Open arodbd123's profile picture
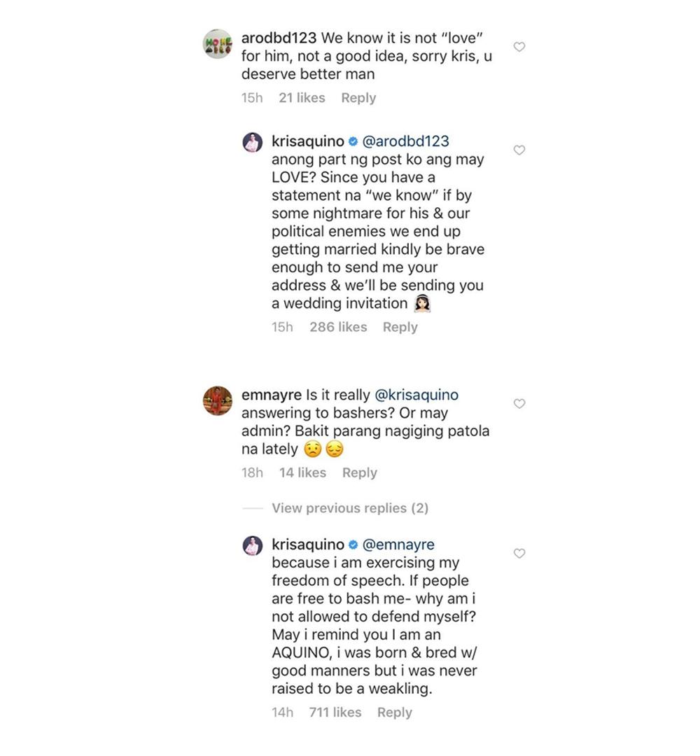 pos(217,44)
